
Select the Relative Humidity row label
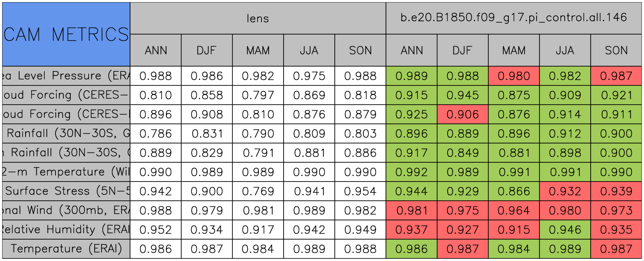pyautogui.click(x=66, y=229)
